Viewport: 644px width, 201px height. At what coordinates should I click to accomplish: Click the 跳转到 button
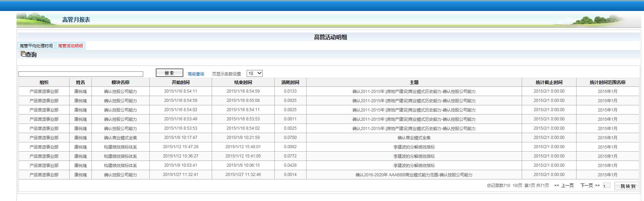(x=627, y=186)
